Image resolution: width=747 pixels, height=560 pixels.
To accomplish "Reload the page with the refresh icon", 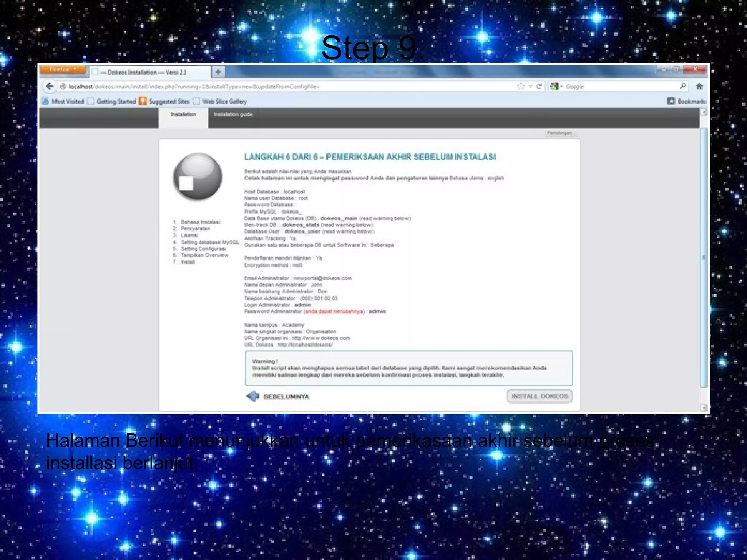I will tap(539, 86).
